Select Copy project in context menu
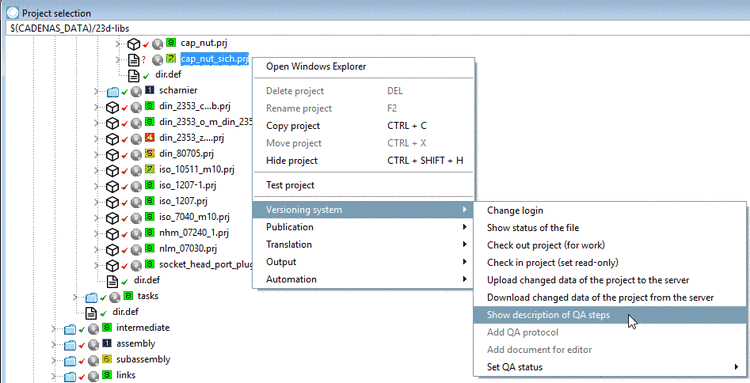The width and height of the screenshot is (750, 383). tap(363, 126)
